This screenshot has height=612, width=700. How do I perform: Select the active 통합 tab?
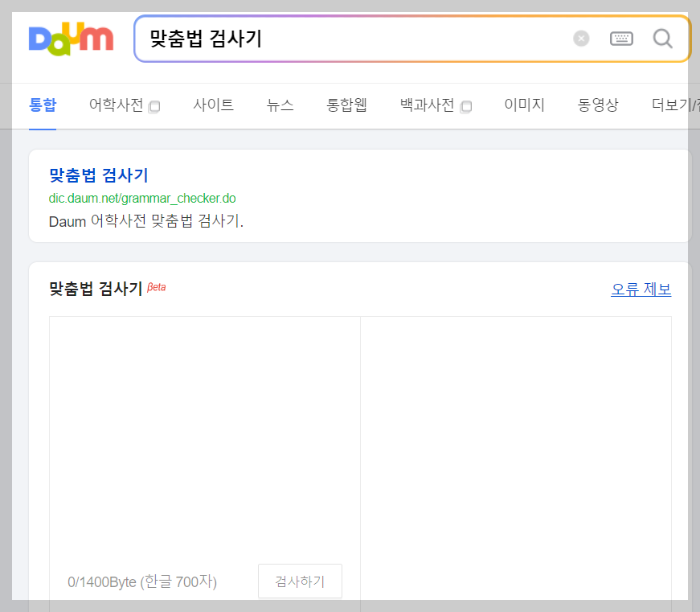click(42, 105)
